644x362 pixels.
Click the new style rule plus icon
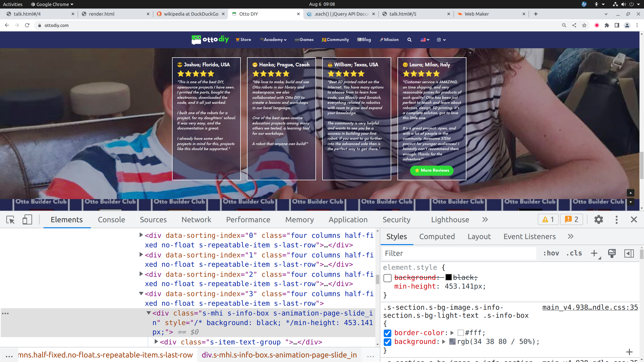pos(594,253)
